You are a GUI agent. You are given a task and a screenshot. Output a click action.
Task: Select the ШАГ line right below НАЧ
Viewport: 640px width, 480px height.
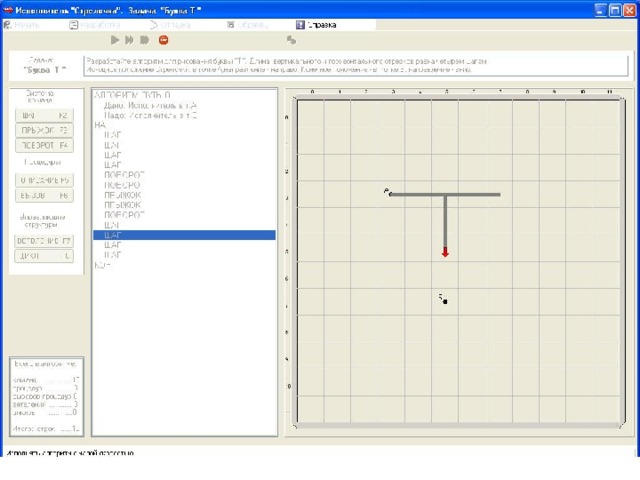(113, 135)
